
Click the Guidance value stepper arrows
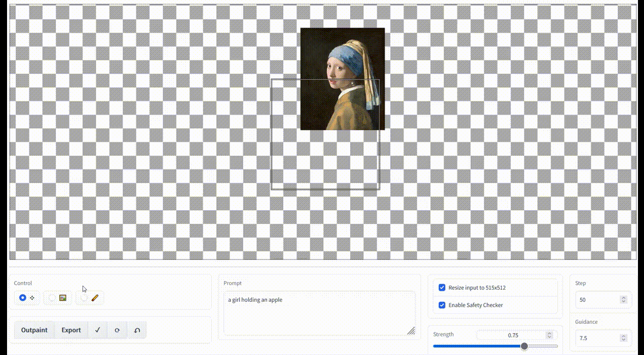click(623, 338)
